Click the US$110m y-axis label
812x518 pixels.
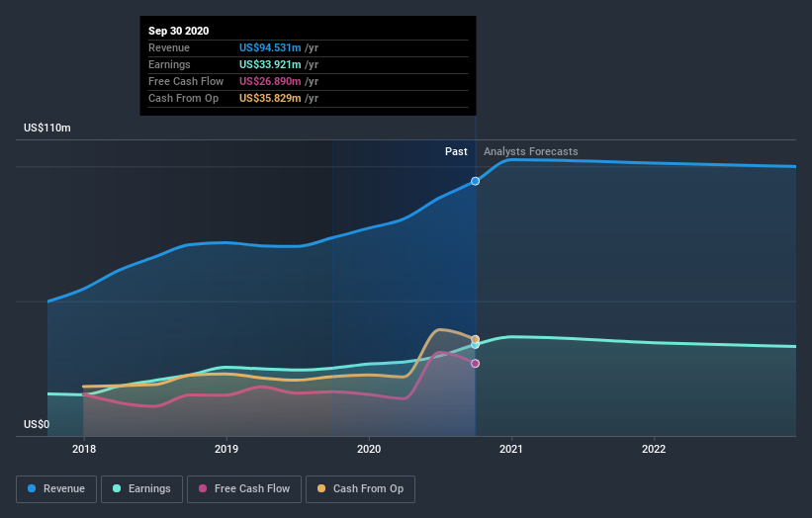(47, 128)
